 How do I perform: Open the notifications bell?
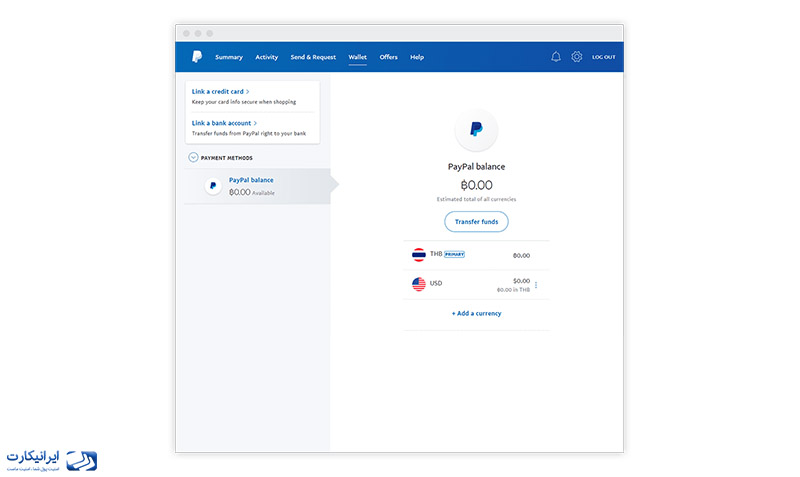[556, 57]
